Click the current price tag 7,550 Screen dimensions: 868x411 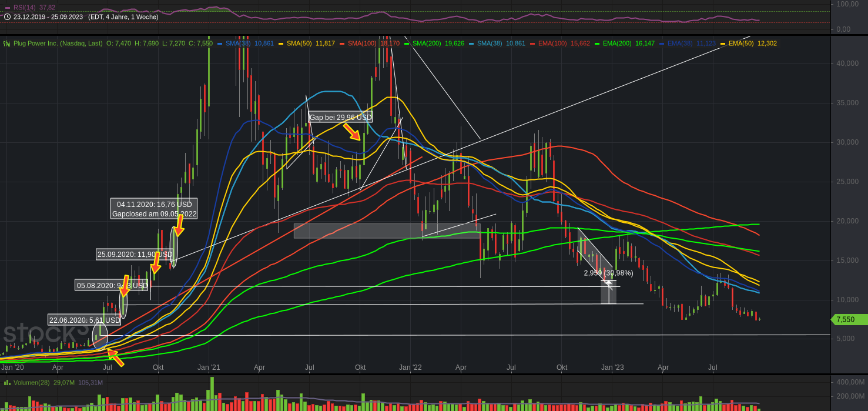pyautogui.click(x=849, y=319)
